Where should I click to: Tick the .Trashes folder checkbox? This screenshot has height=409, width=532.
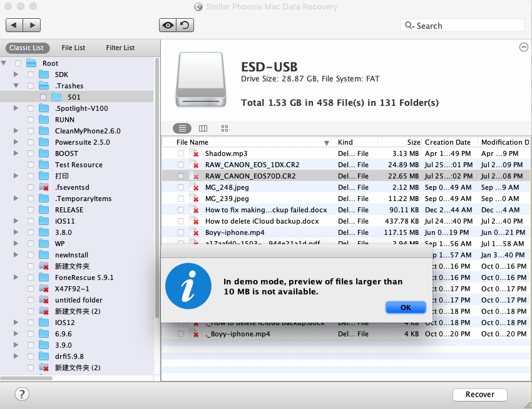coord(31,86)
